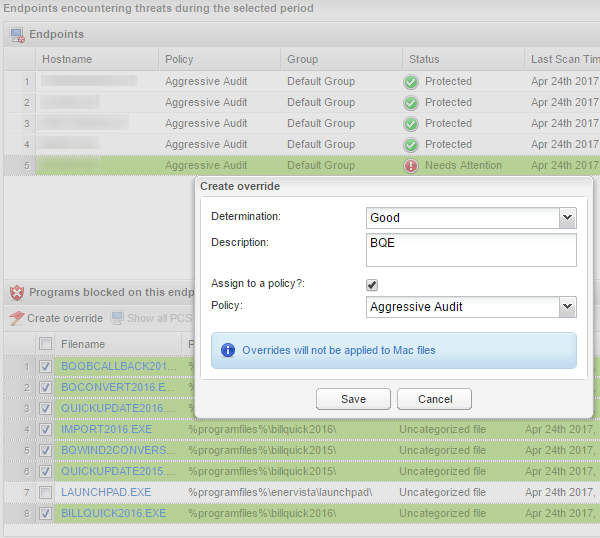Click the blue info icon in override notice

228,350
